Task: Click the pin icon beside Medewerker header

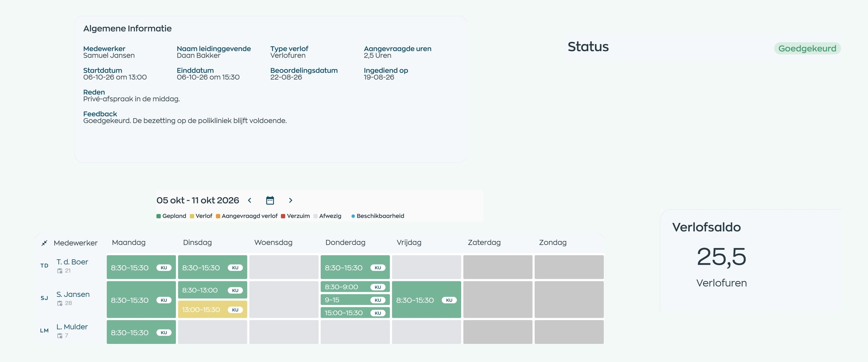Action: coord(44,243)
